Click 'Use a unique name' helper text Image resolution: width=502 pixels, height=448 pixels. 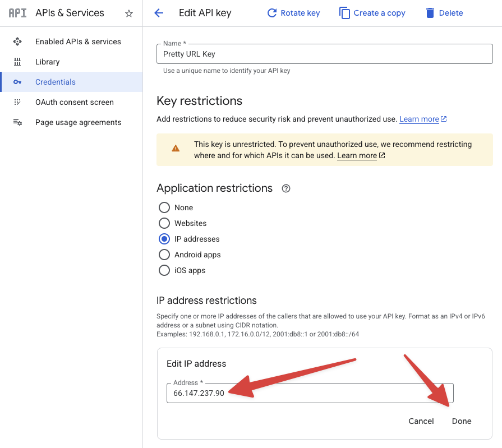(x=227, y=71)
